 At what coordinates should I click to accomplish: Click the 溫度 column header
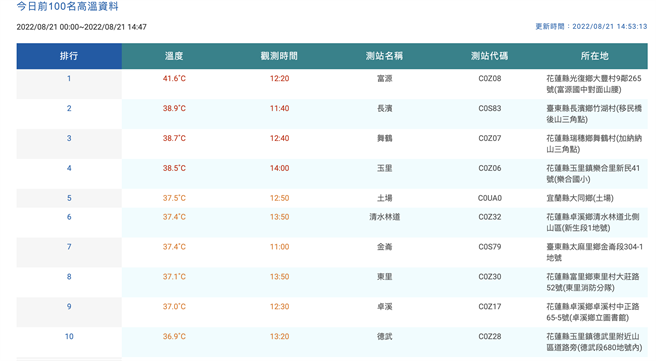[x=174, y=56]
